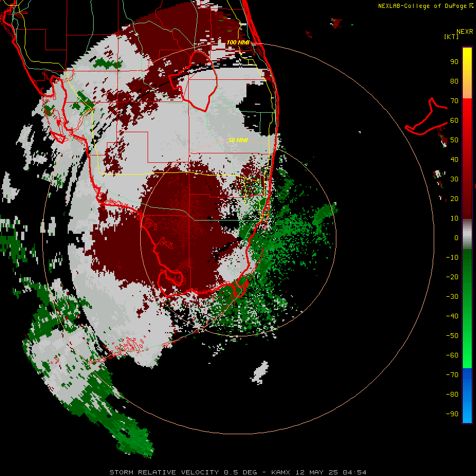Click the [KT] units label
Image resolution: width=476 pixels, height=476 pixels.
pyautogui.click(x=452, y=36)
